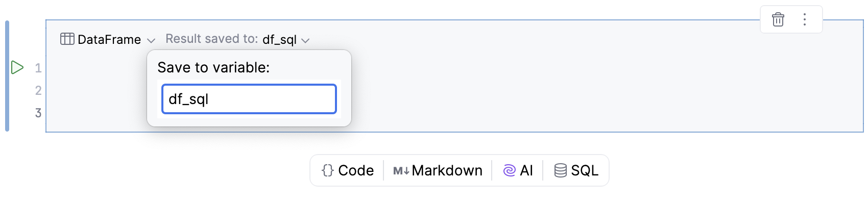Click the SQL database cylinder icon
868x204 pixels.
pos(560,170)
